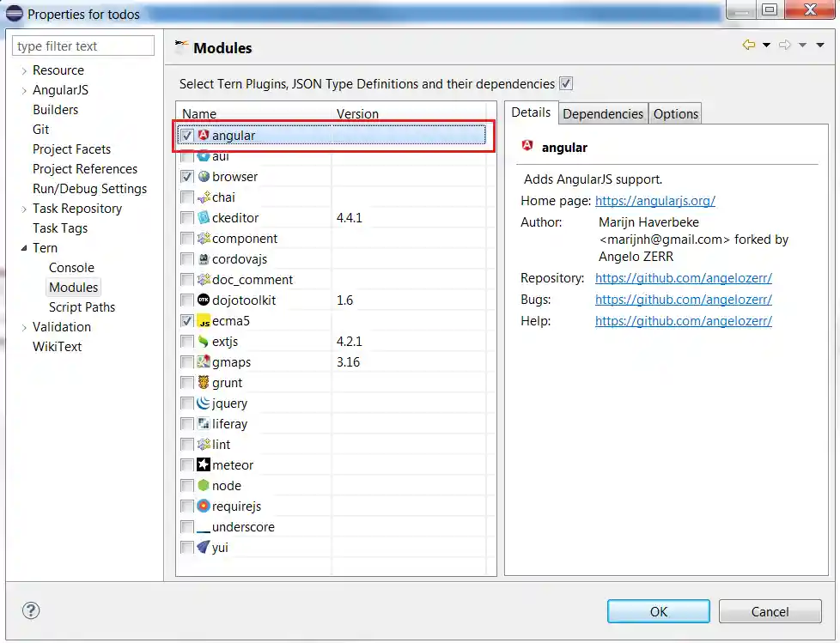Open the angularjs.org home page link
Image resolution: width=840 pixels, height=643 pixels.
655,200
